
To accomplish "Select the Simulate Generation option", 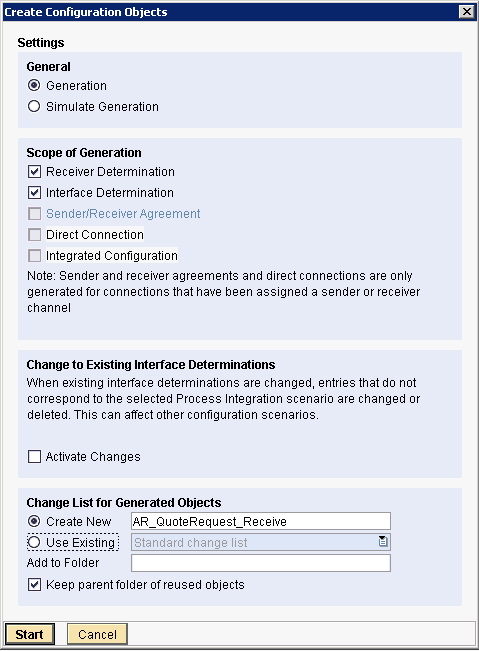I will pos(34,106).
